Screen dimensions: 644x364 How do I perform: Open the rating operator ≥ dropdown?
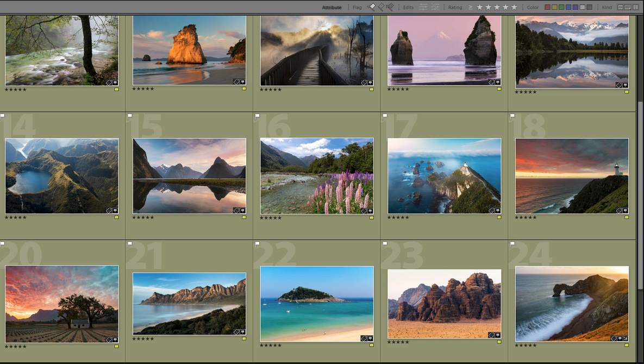(470, 7)
